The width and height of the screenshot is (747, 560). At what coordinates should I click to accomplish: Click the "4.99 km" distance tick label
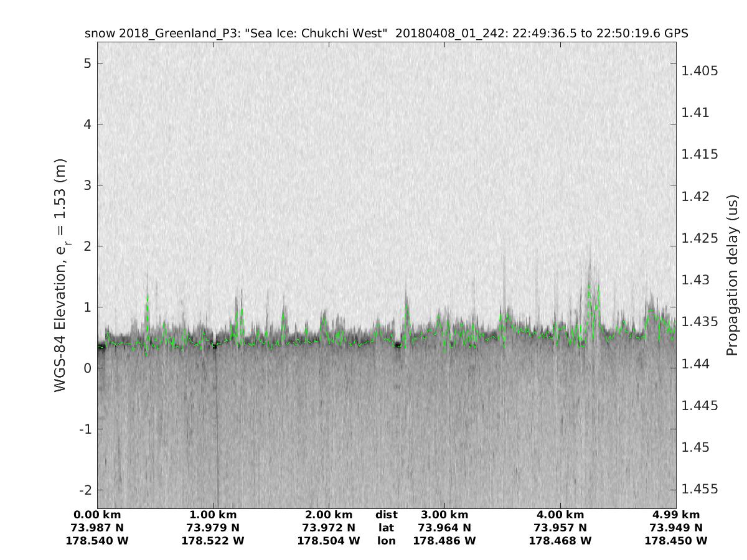[676, 515]
